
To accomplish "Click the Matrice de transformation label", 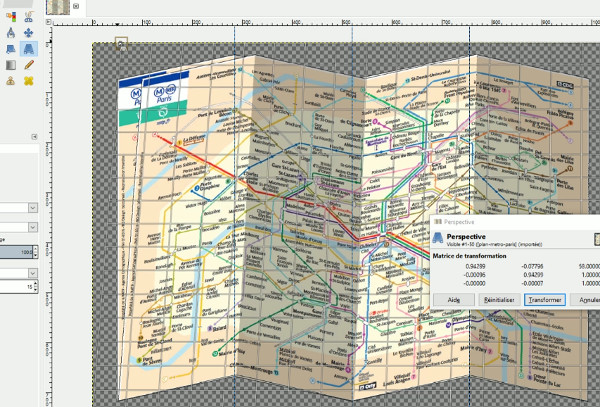I will [469, 256].
